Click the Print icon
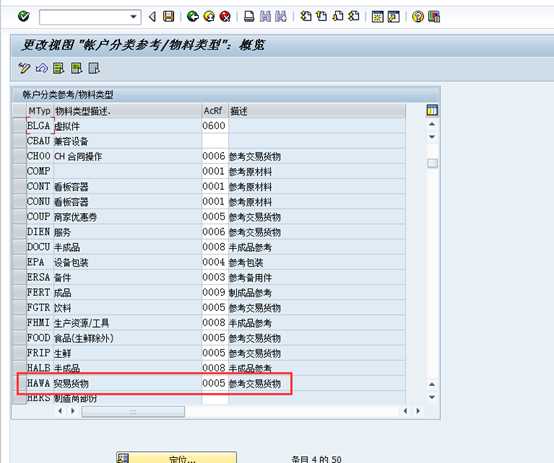 click(249, 16)
